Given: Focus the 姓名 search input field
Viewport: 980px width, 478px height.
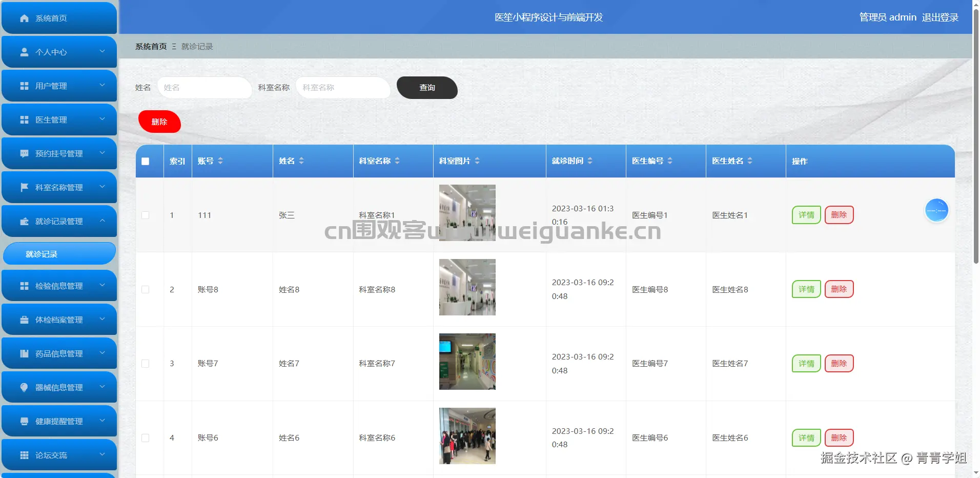Looking at the screenshot, I should (205, 88).
